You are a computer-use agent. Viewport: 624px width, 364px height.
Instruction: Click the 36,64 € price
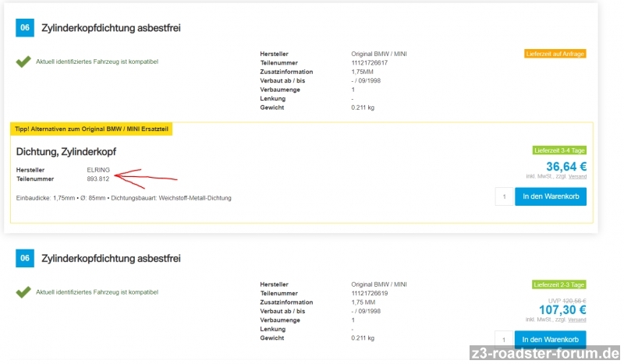pos(566,166)
